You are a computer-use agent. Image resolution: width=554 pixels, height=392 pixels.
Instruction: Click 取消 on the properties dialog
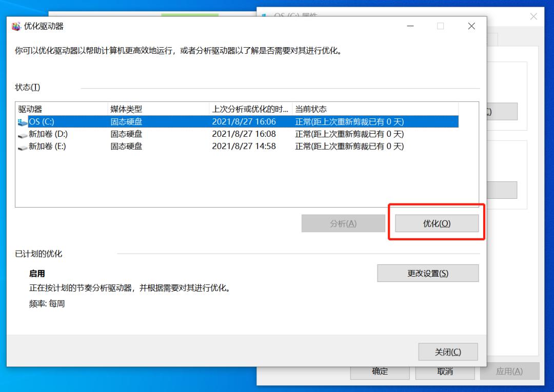point(445,372)
